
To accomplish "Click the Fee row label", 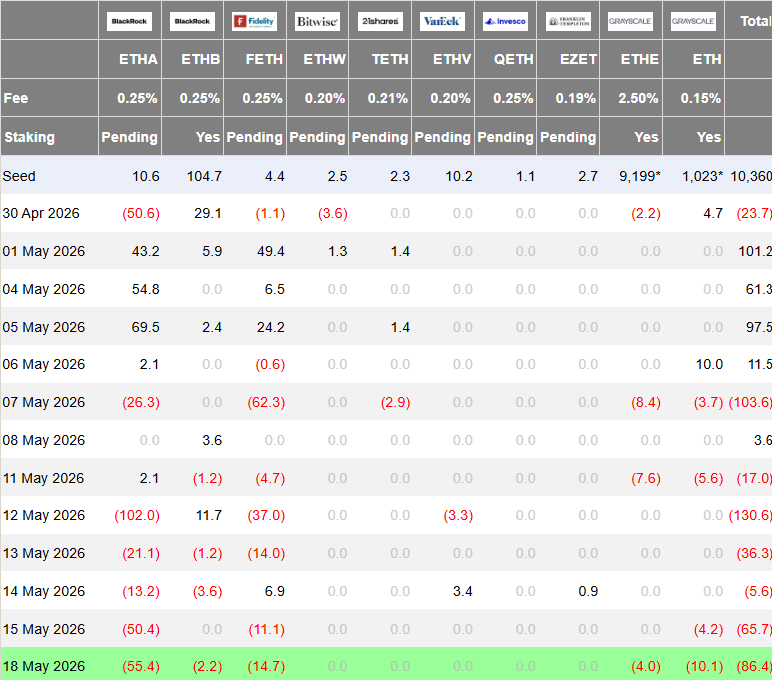I will [x=16, y=98].
